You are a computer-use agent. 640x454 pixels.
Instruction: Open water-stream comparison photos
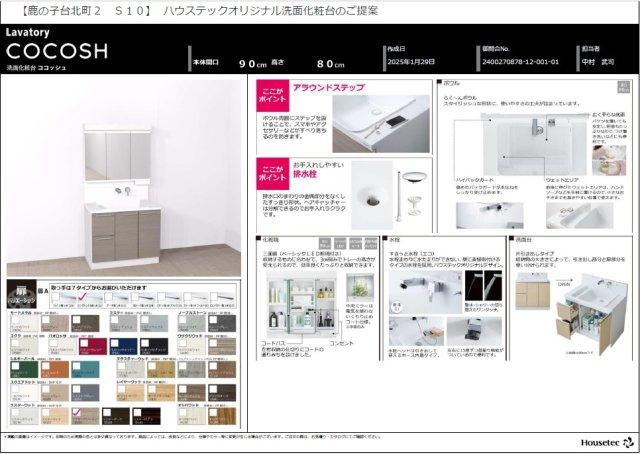483,285
